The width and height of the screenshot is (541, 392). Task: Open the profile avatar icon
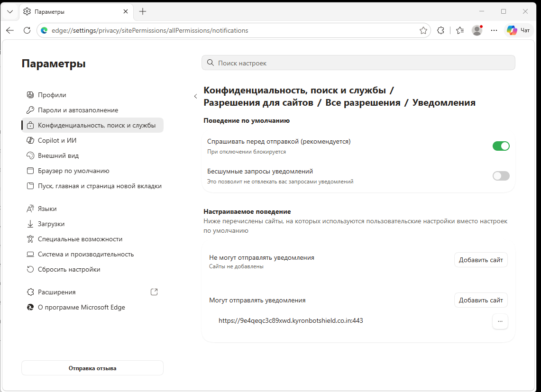477,30
